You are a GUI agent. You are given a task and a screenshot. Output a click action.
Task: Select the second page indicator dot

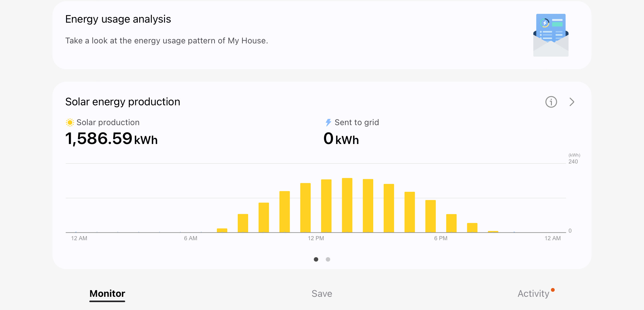click(328, 259)
